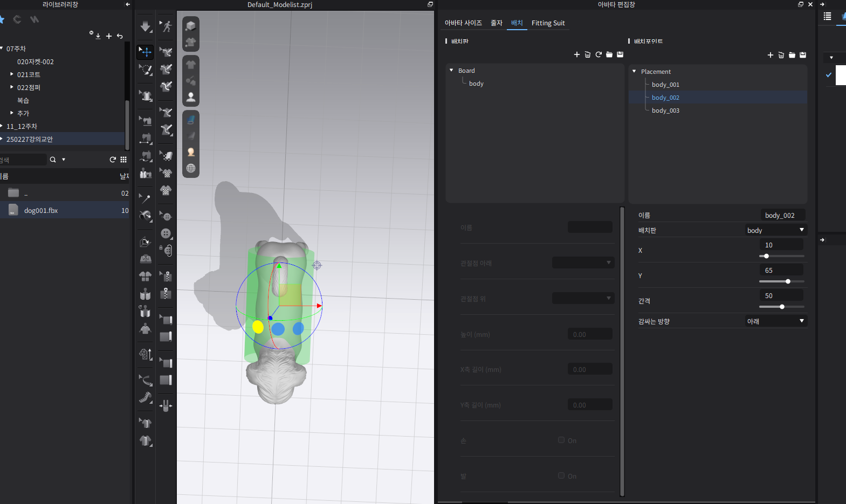Click the refresh icon above the Board list

599,54
